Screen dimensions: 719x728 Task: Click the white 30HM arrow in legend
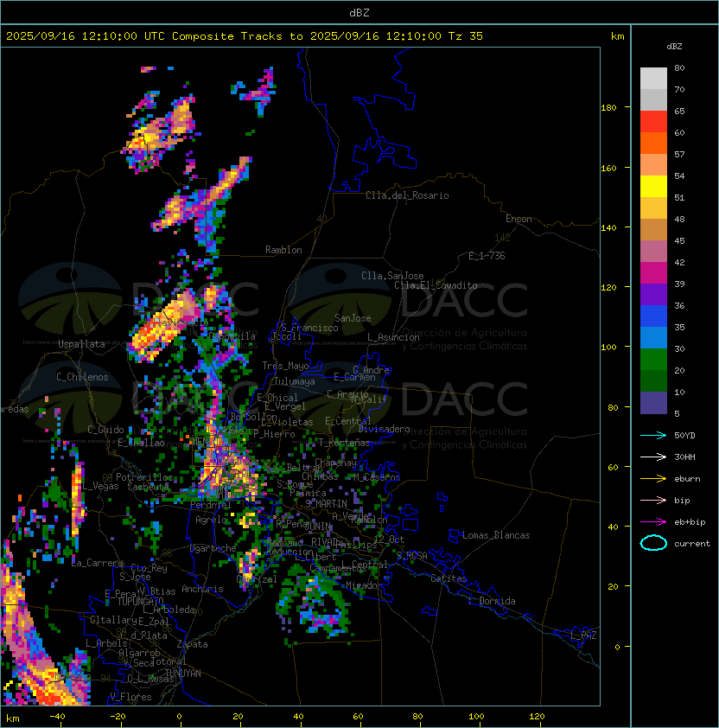click(653, 457)
